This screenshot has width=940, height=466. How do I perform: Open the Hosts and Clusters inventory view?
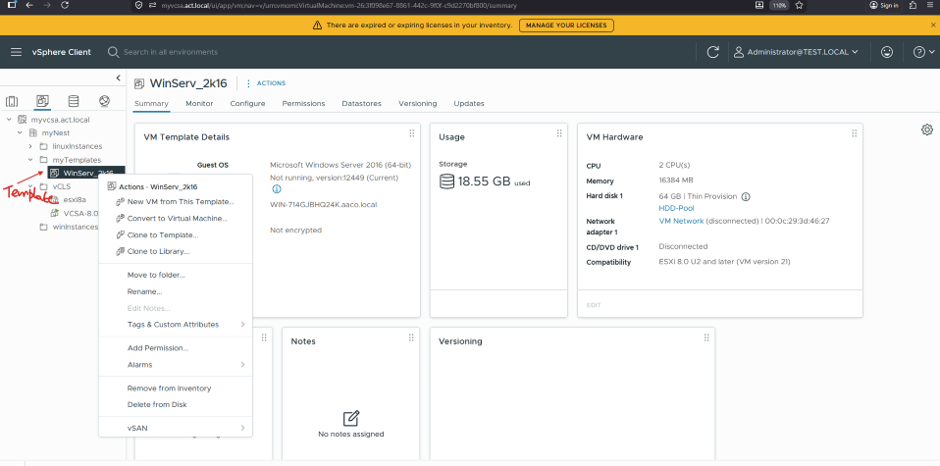tap(12, 101)
